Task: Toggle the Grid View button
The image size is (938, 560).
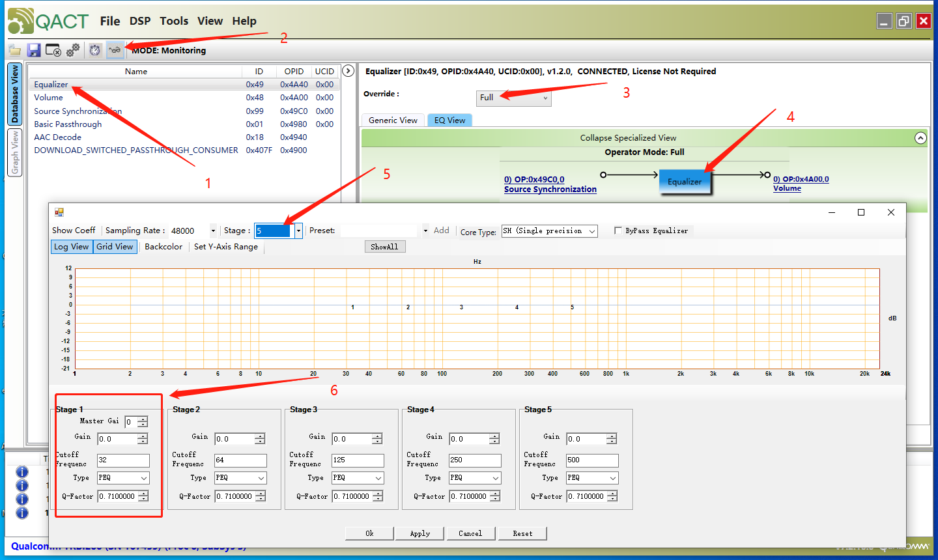Action: click(x=115, y=247)
